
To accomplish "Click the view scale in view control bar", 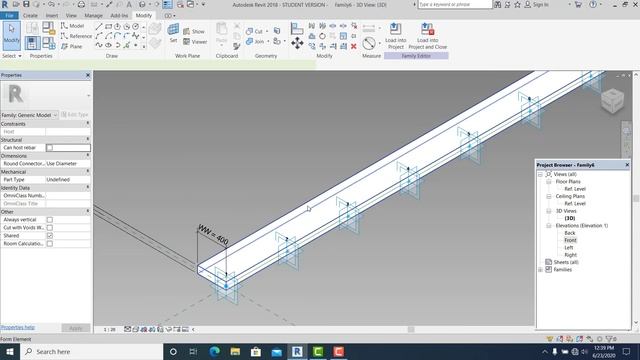I will 109,329.
